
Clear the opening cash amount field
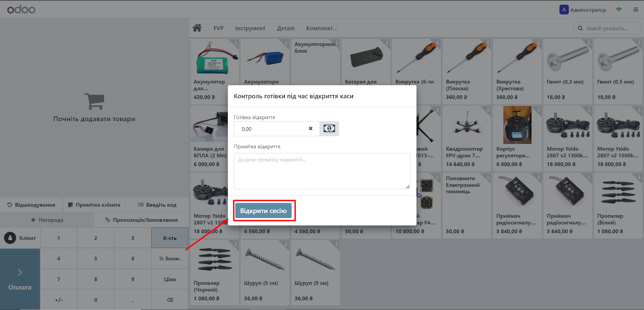[310, 128]
